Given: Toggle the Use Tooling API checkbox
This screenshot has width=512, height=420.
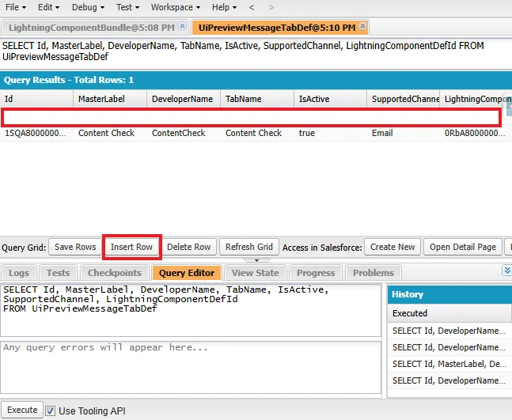Looking at the screenshot, I should pos(50,411).
